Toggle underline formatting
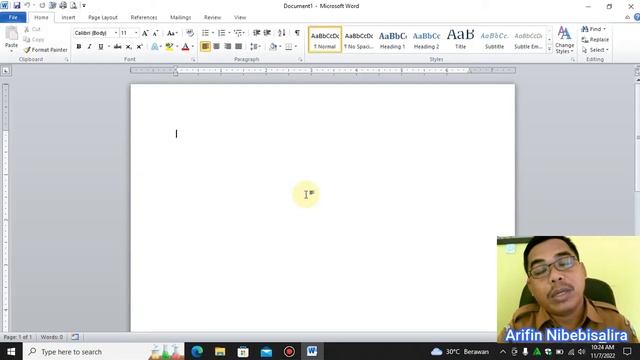The height and width of the screenshot is (360, 640). coord(100,47)
